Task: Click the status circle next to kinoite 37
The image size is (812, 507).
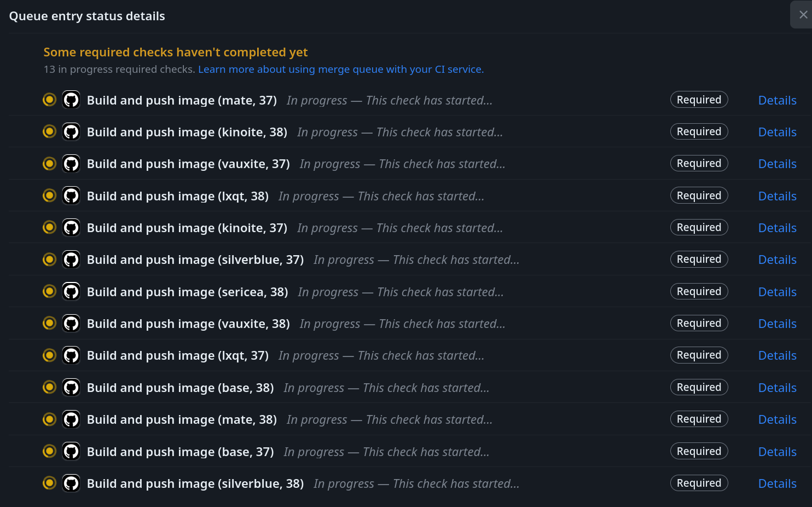Action: (x=49, y=227)
